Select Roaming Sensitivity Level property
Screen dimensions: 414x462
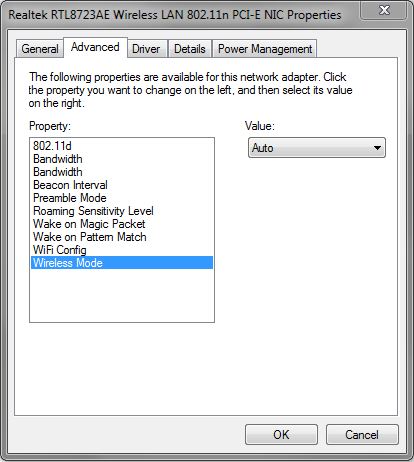click(122, 211)
